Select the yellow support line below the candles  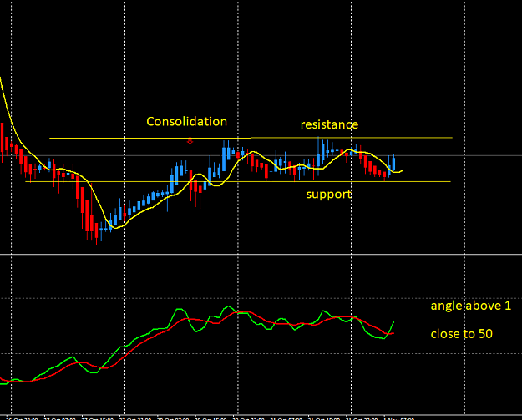238,182
